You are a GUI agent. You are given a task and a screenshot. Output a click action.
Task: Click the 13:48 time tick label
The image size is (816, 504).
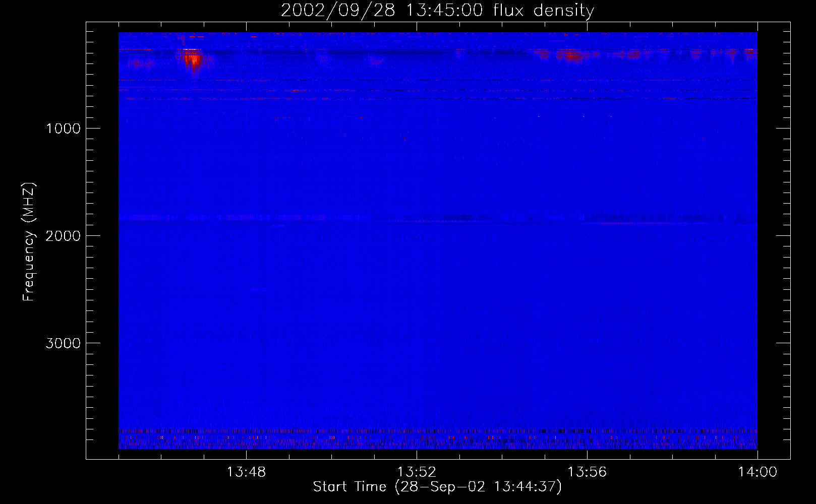coord(246,472)
